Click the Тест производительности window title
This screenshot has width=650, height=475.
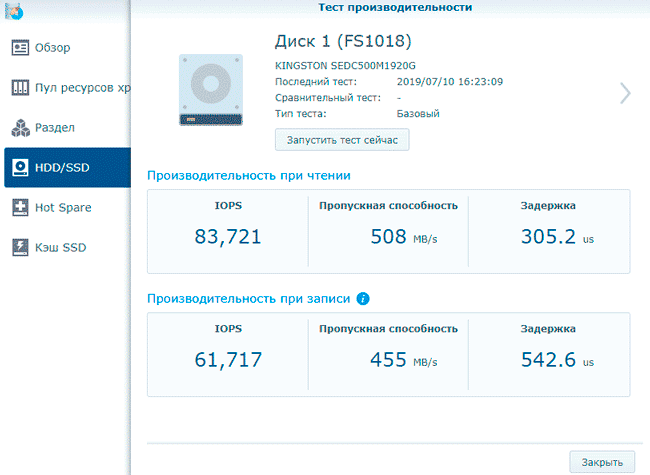click(395, 7)
